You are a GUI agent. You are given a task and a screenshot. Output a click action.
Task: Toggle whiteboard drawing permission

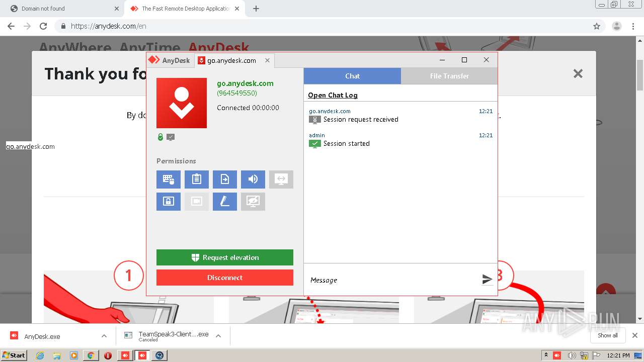225,202
